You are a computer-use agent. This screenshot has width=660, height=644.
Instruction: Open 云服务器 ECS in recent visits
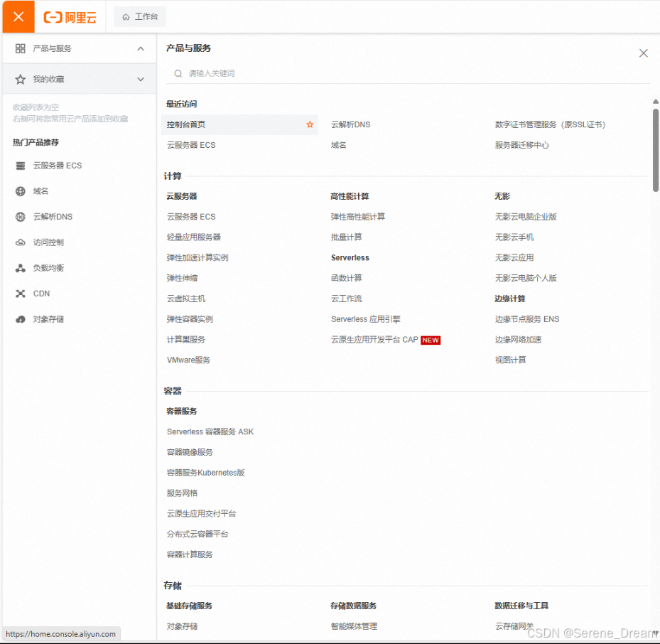pyautogui.click(x=191, y=145)
